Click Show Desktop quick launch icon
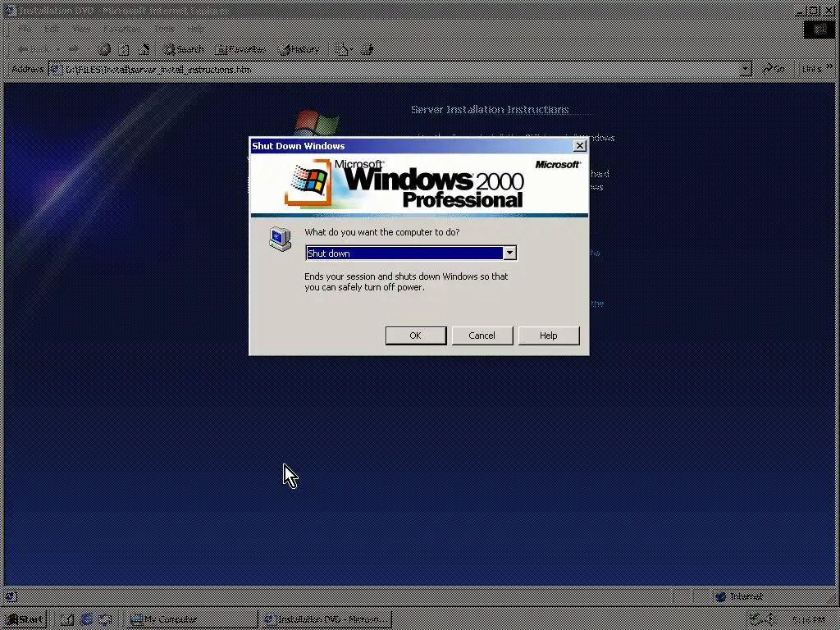Image resolution: width=840 pixels, height=630 pixels. pyautogui.click(x=67, y=619)
